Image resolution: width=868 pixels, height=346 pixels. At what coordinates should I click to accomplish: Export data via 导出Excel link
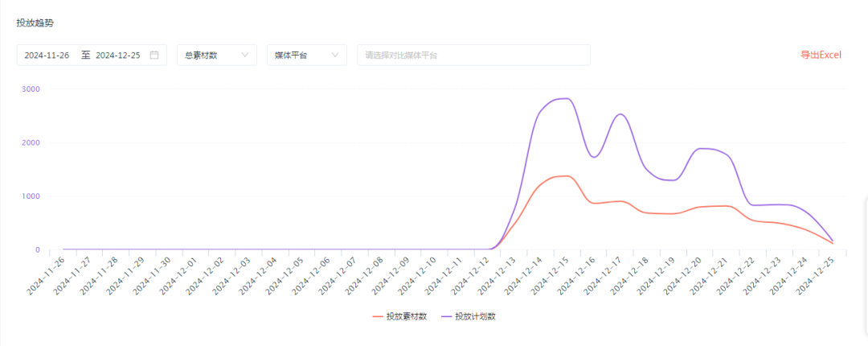pyautogui.click(x=820, y=55)
